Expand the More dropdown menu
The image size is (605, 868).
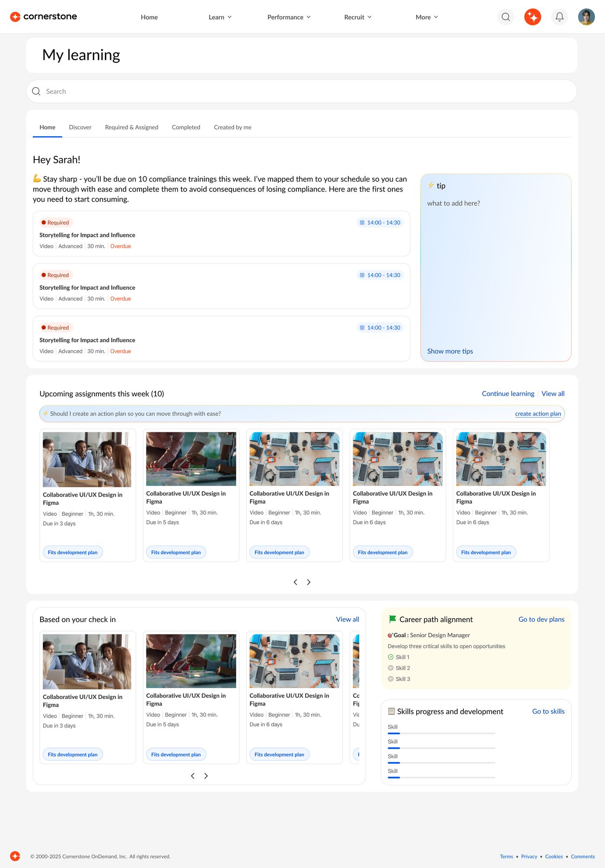pos(427,17)
